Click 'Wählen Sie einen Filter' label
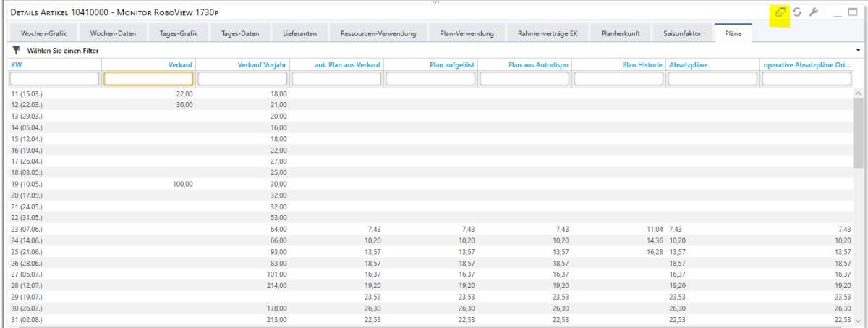Image resolution: width=868 pixels, height=328 pixels. pos(63,51)
